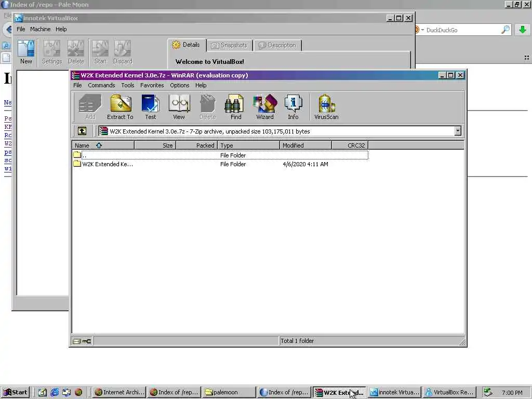The height and width of the screenshot is (399, 532).
Task: Open the Favorites menu in WinRAR
Action: (x=152, y=85)
